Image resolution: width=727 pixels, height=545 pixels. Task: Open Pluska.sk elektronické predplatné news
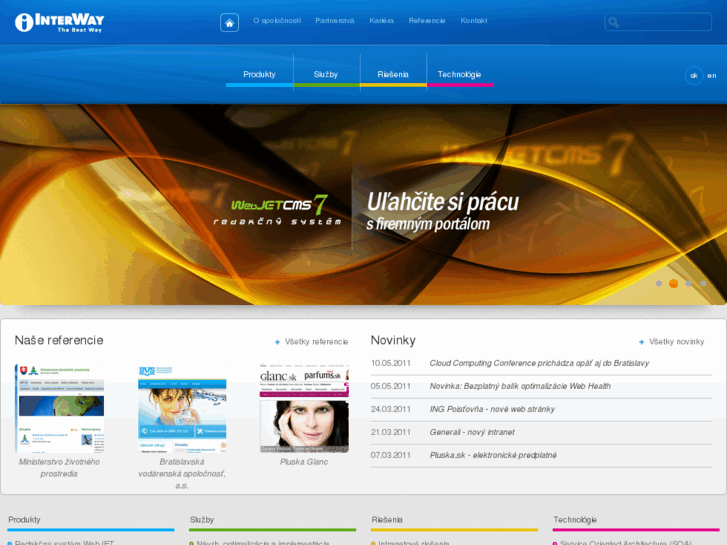[493, 455]
